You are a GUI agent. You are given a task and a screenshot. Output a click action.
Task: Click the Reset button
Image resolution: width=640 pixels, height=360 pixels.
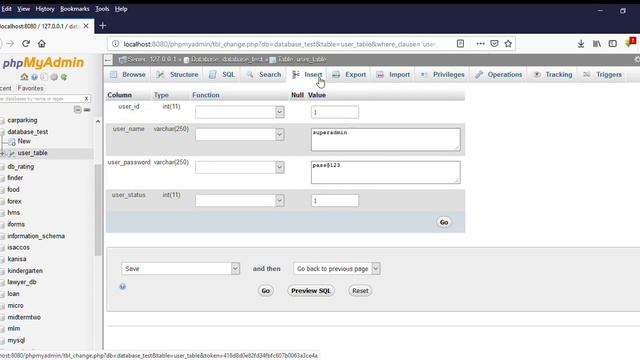(360, 291)
